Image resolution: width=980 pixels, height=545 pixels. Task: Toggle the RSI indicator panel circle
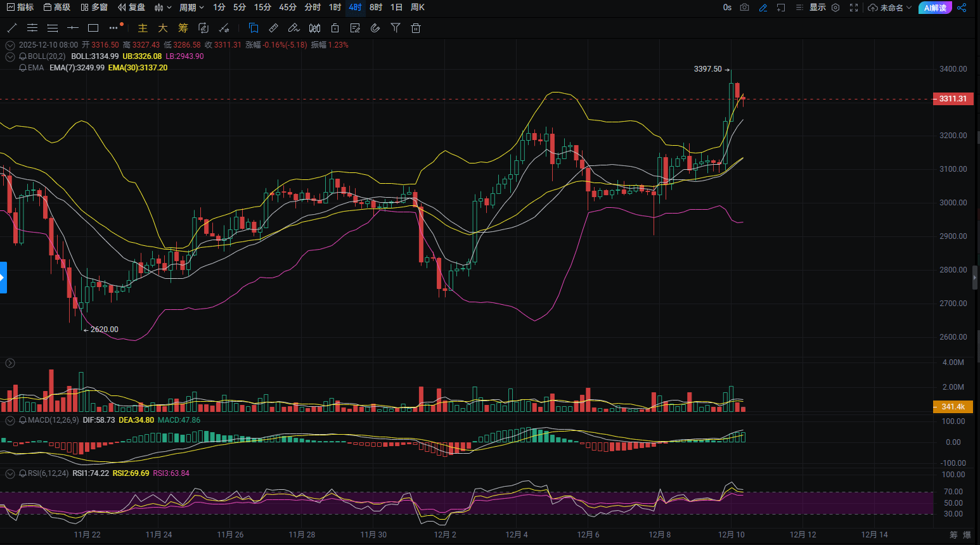pos(10,473)
